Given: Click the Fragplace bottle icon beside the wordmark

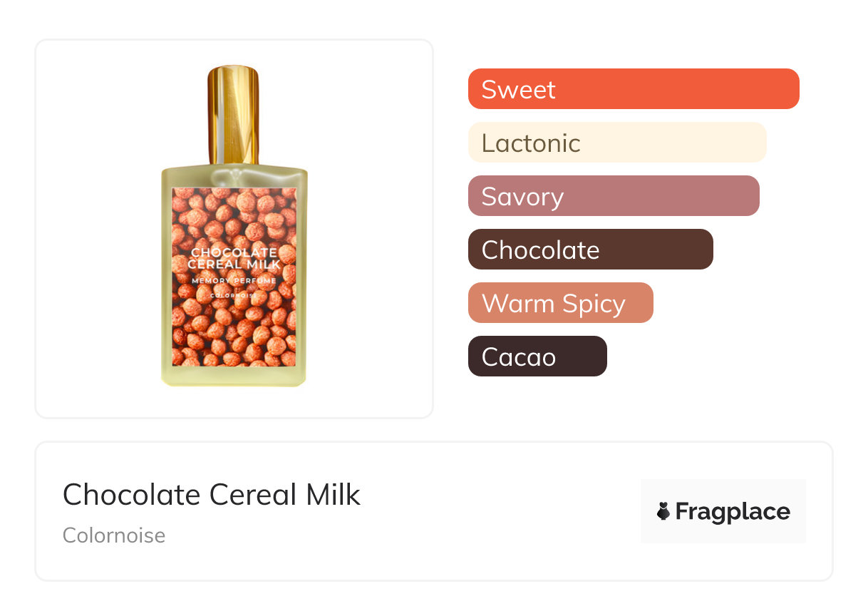Looking at the screenshot, I should point(663,511).
